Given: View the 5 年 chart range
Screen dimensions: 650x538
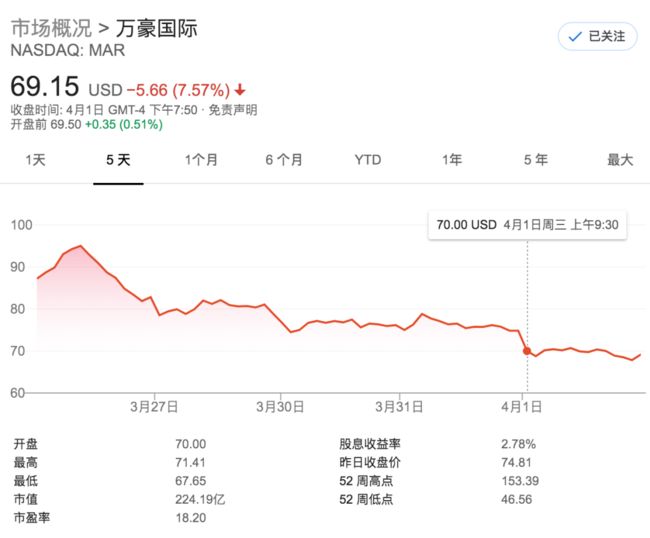Looking at the screenshot, I should coord(536,160).
